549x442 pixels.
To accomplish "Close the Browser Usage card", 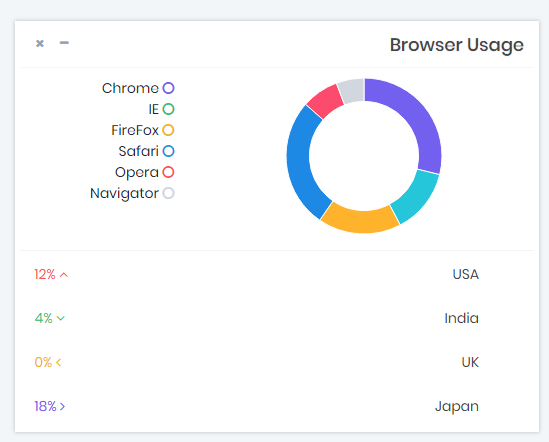I will 40,43.
